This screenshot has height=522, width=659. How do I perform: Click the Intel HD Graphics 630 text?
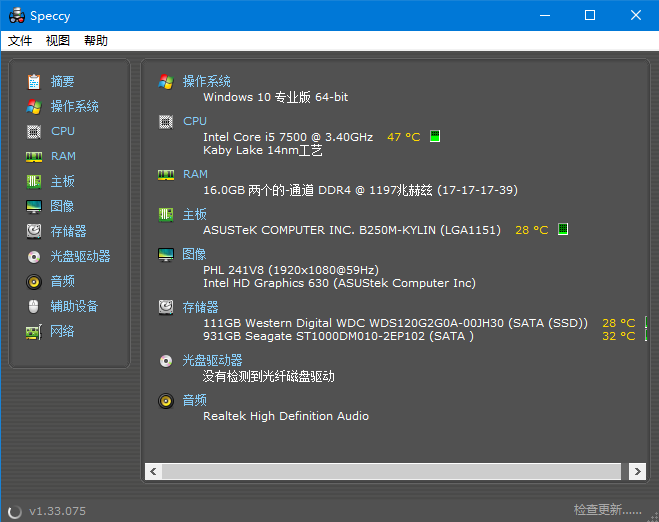(x=339, y=284)
